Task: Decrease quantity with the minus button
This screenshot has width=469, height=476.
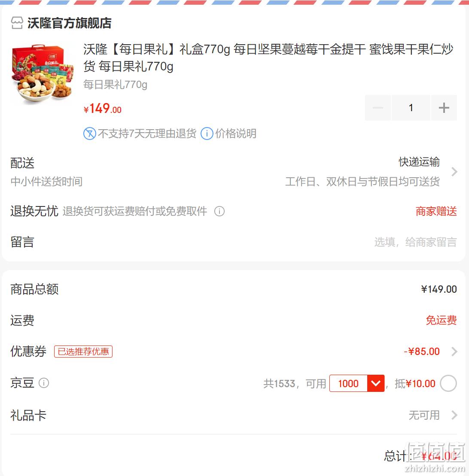Action: point(378,108)
